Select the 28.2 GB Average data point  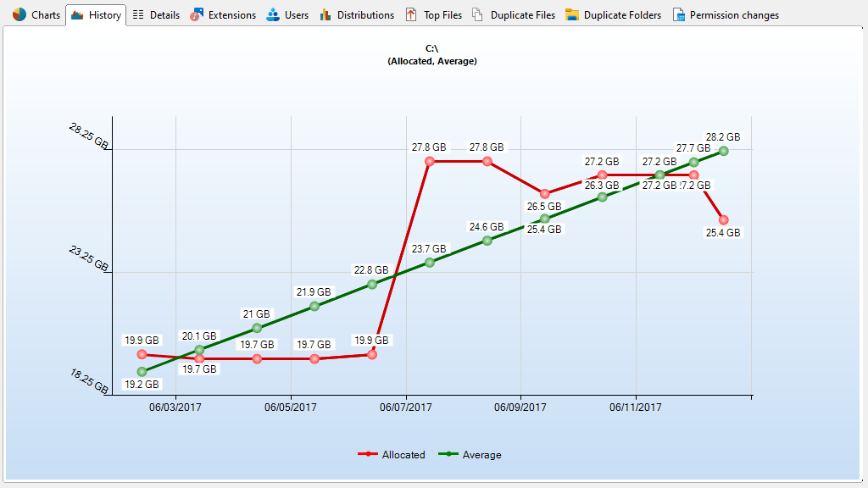click(x=724, y=151)
